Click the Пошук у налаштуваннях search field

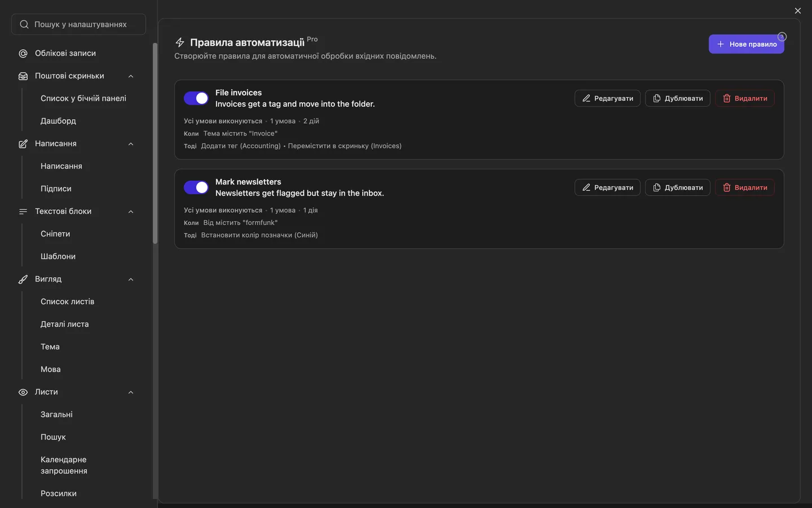tap(78, 24)
